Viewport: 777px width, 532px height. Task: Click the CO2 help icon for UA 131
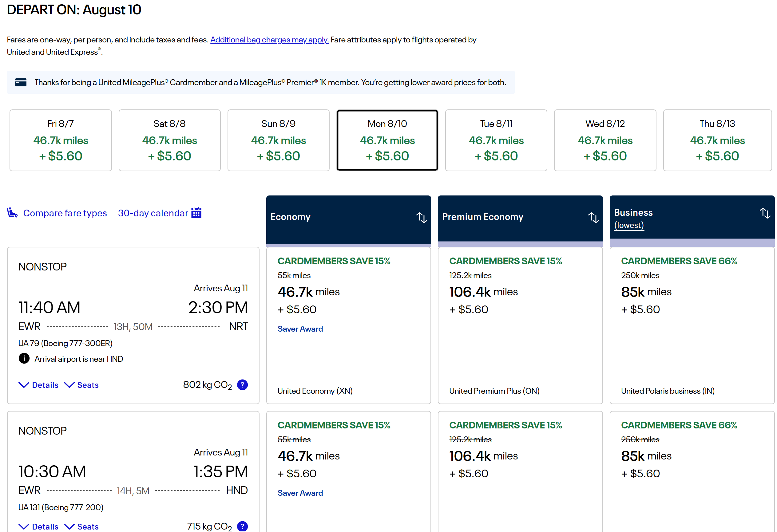pyautogui.click(x=242, y=526)
